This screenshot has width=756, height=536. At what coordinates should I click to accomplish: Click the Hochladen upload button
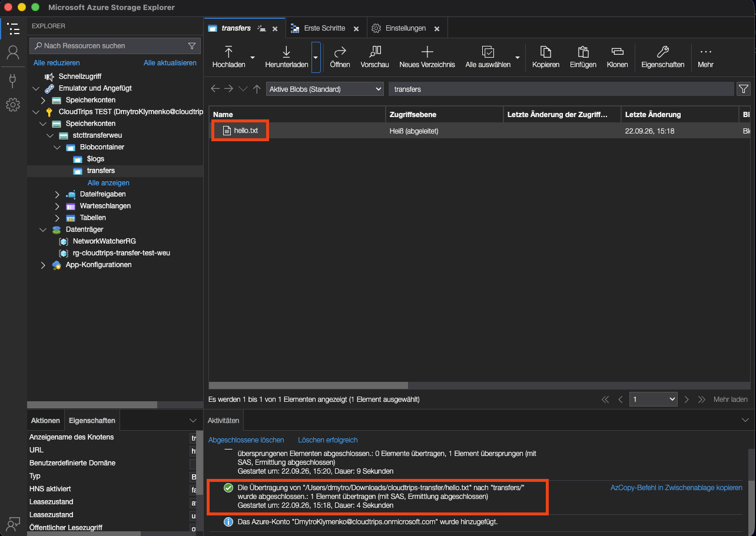(229, 57)
